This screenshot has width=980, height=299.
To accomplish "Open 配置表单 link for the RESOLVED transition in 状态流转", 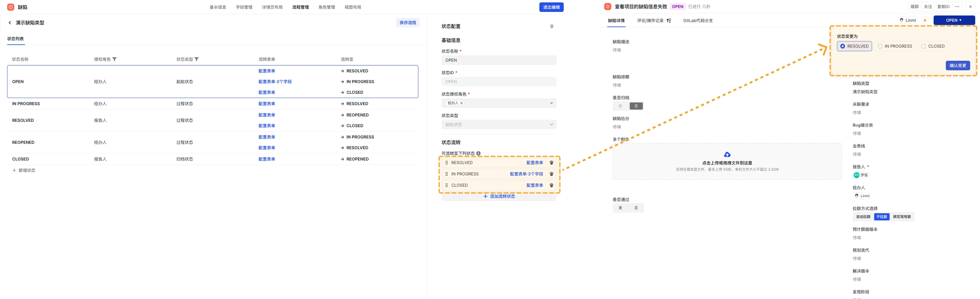I will pyautogui.click(x=535, y=163).
